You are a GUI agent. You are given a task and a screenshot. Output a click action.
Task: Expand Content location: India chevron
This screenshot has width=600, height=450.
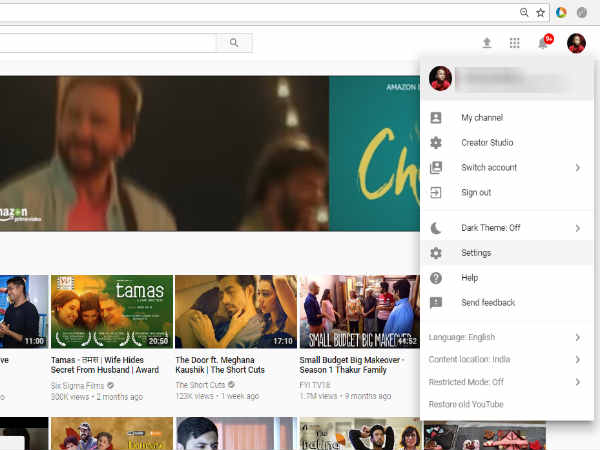[577, 360]
